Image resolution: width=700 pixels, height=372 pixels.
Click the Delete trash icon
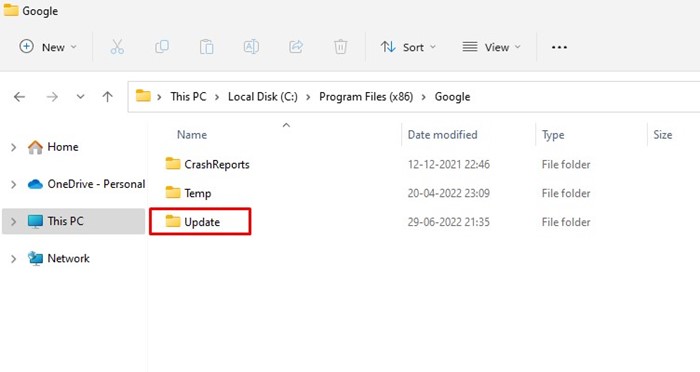(x=340, y=47)
